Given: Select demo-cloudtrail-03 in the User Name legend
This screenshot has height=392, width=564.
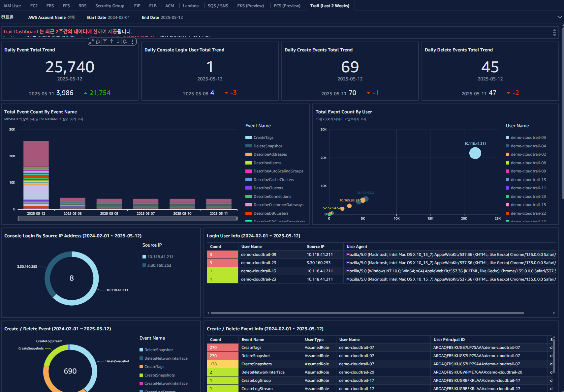Looking at the screenshot, I should tap(526, 137).
